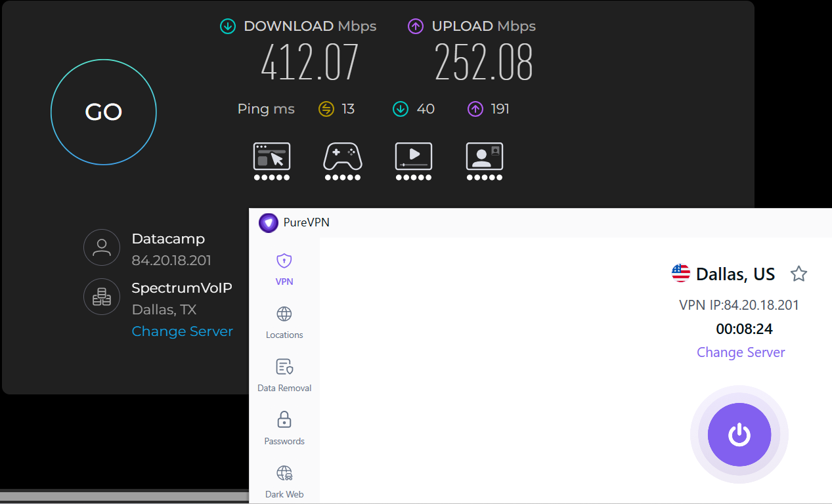Click the Datacamp user profile icon
This screenshot has height=504, width=832.
pyautogui.click(x=102, y=247)
